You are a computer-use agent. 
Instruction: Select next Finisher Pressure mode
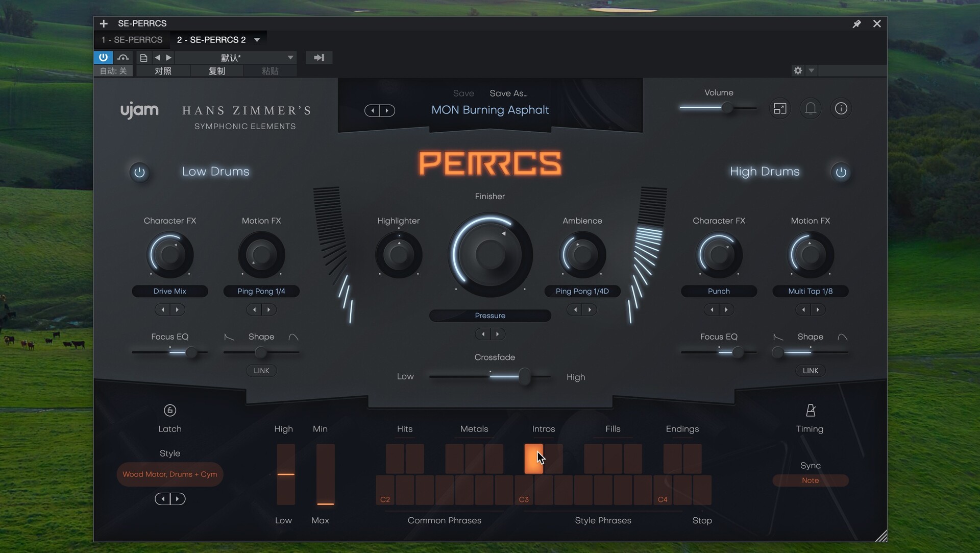pos(498,334)
